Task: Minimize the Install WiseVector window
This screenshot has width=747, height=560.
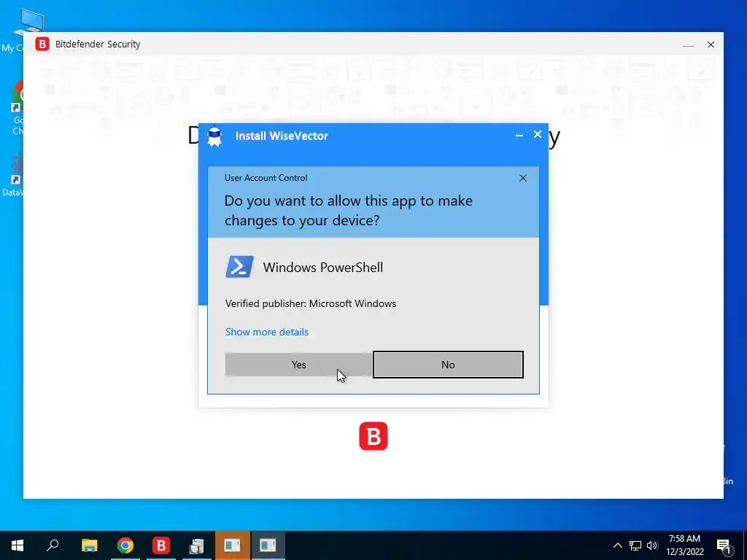Action: tap(519, 136)
